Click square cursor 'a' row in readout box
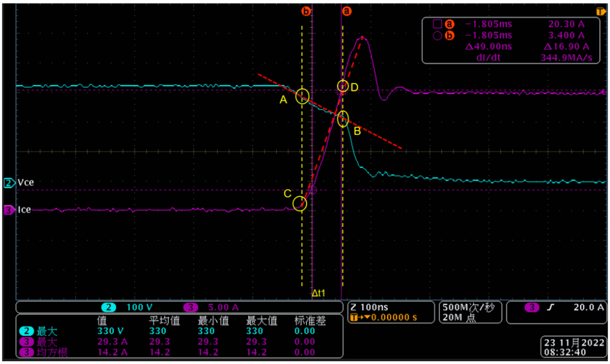Viewport: 610px width, 364px height. point(509,24)
